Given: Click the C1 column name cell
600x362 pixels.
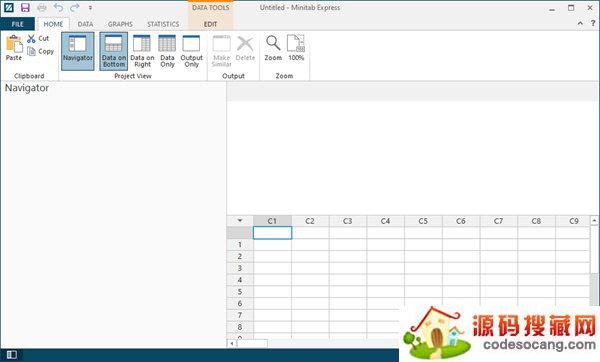Looking at the screenshot, I should tap(272, 233).
